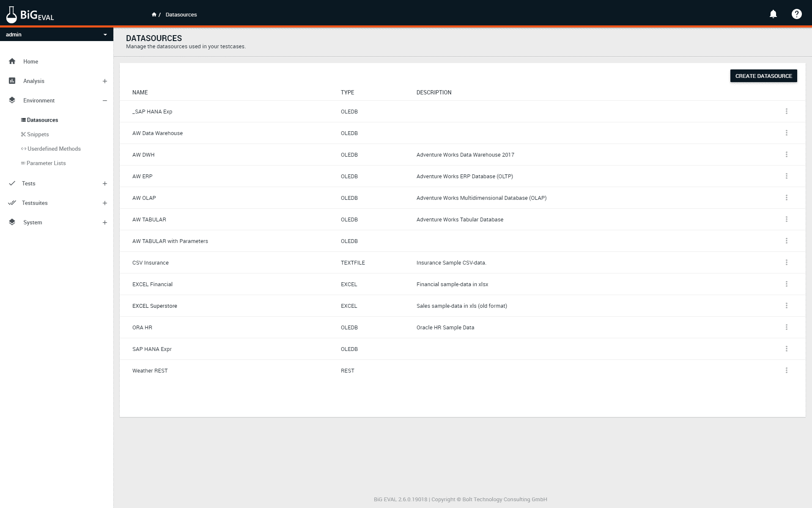Sort by the DESCRIPTION column header
The image size is (812, 508).
pyautogui.click(x=434, y=92)
